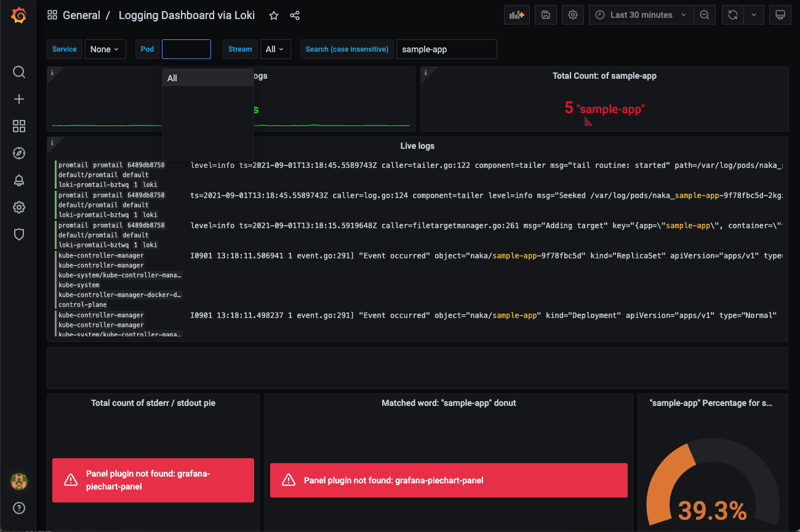This screenshot has width=800, height=532.
Task: Add a new panel to dashboard
Action: [517, 15]
